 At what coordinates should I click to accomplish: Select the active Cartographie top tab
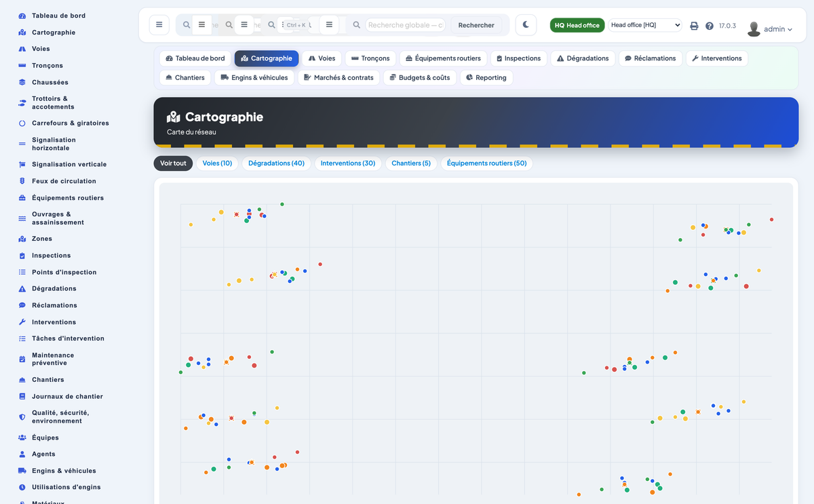coord(267,58)
